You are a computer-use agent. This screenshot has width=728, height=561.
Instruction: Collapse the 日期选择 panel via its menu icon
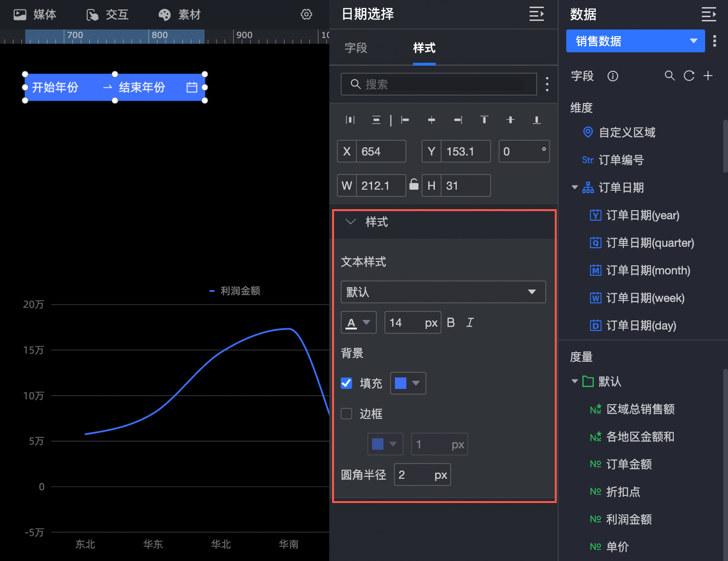tap(537, 14)
